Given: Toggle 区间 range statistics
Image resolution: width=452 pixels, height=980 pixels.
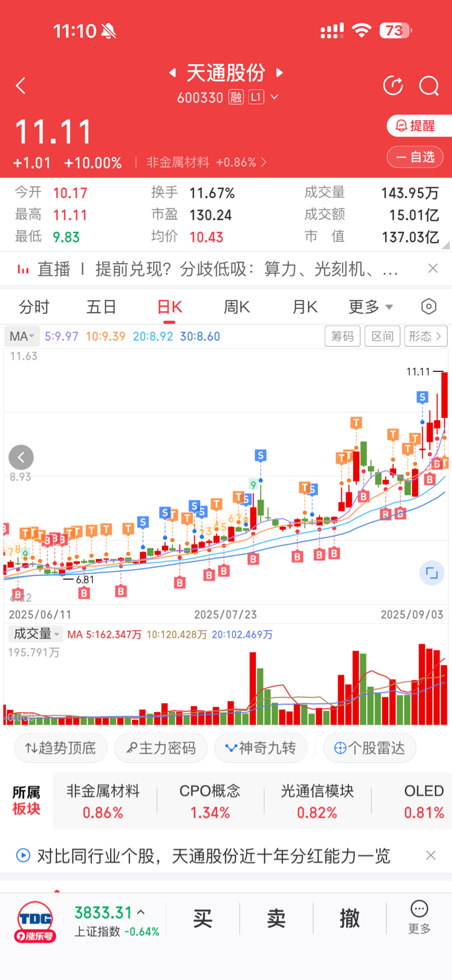Looking at the screenshot, I should pos(383,336).
